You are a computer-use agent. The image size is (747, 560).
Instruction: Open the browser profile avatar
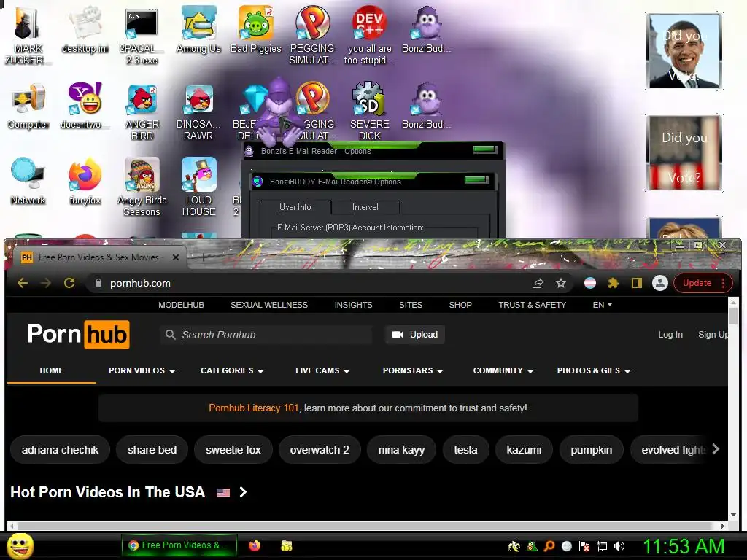coord(659,283)
